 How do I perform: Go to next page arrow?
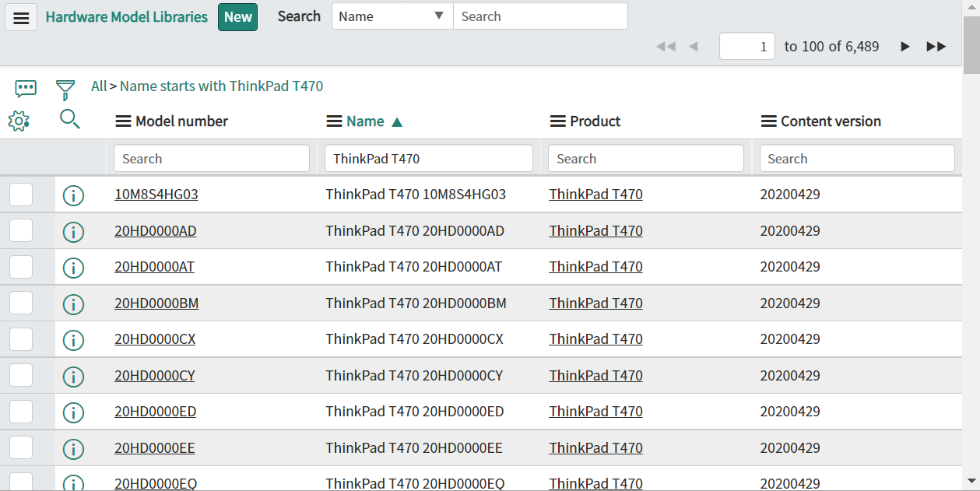pos(905,47)
